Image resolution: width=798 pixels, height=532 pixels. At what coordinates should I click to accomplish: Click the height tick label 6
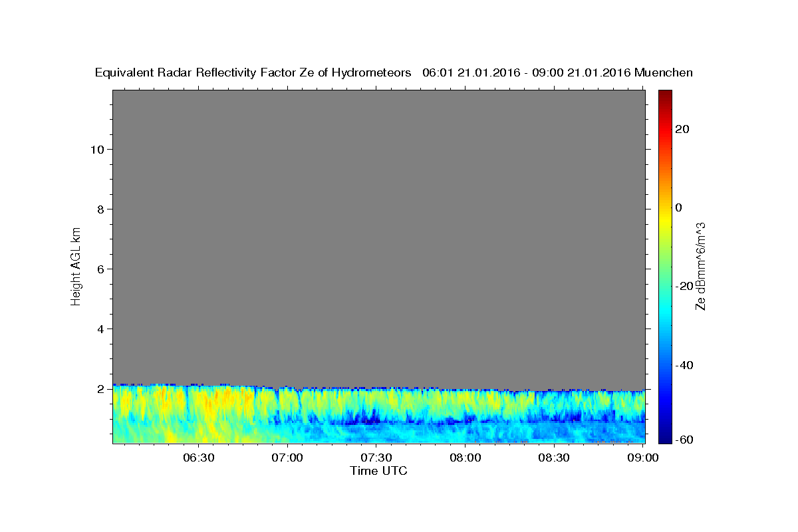tap(100, 269)
